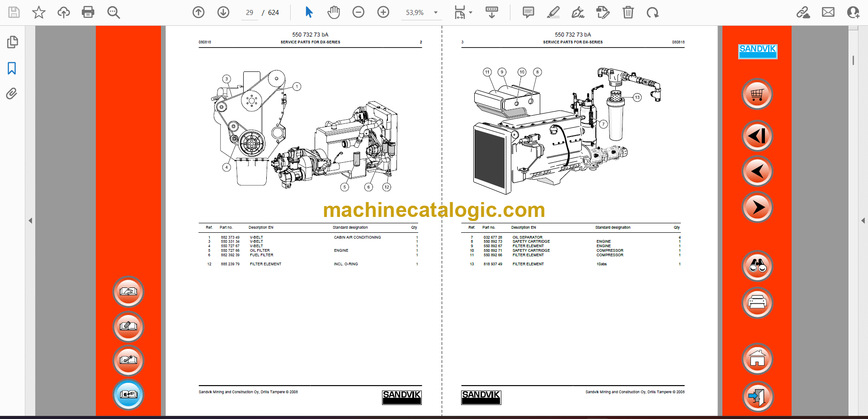Click callout number 13 on the right diagram
This screenshot has height=419, width=868.
637,97
